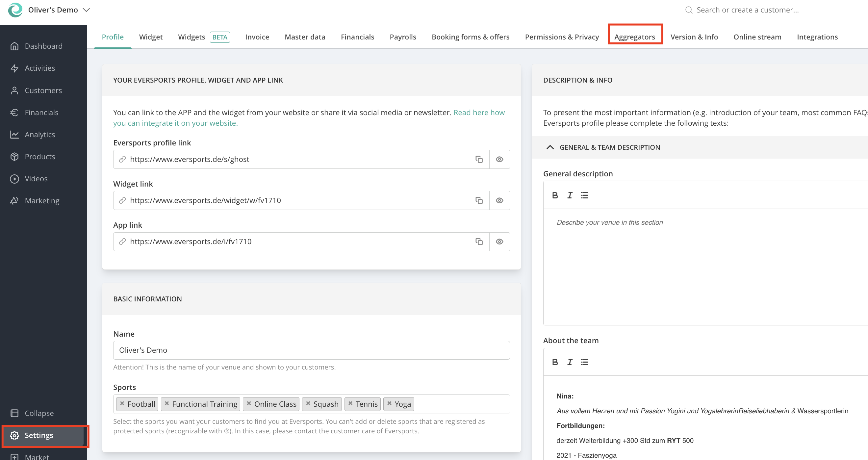The image size is (868, 460).
Task: Switch to the Widget tab
Action: point(151,37)
